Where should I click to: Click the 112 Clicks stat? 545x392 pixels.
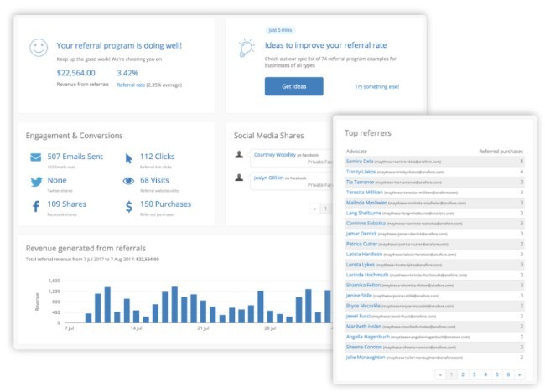click(x=157, y=157)
